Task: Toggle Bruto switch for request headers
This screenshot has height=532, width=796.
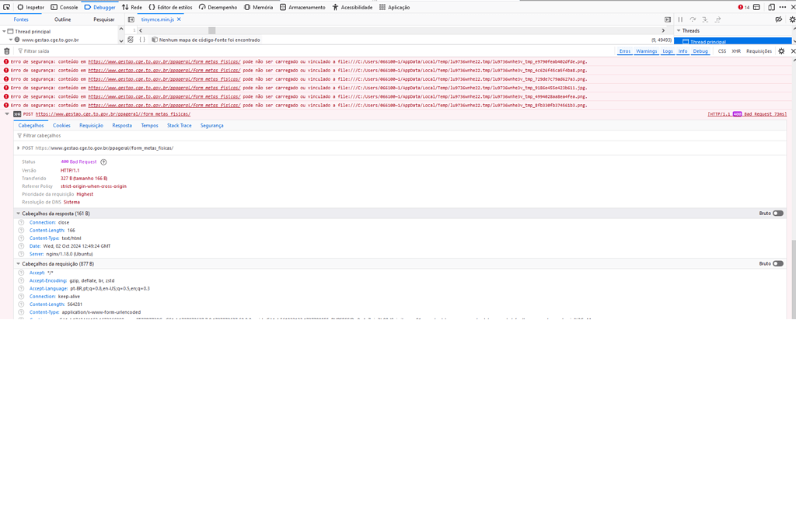Action: pos(777,264)
